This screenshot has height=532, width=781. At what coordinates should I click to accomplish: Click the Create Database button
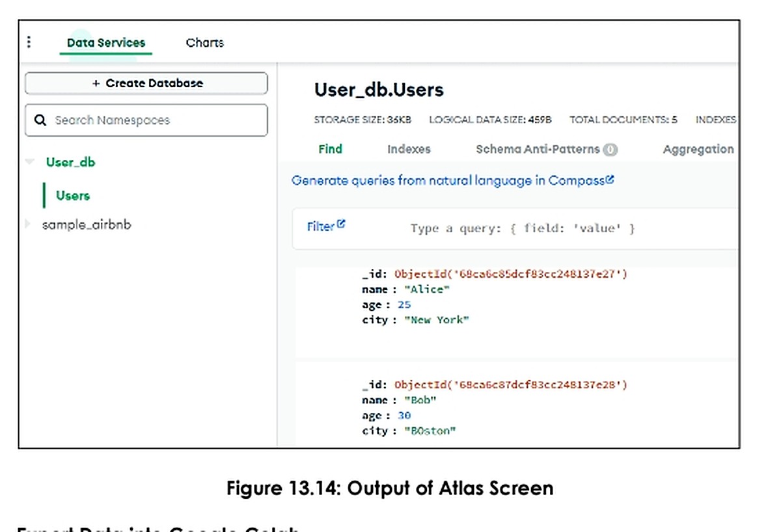coord(146,83)
